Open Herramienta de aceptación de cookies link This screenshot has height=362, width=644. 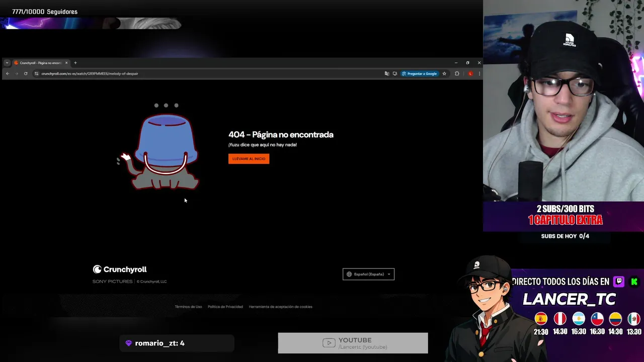(x=280, y=307)
